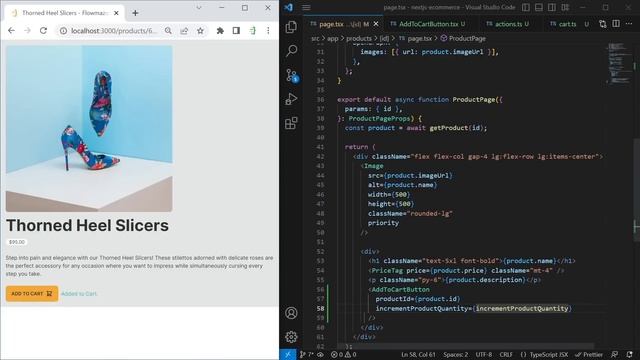This screenshot has width=640, height=360.
Task: Open notifications bell in status bar
Action: (x=629, y=354)
